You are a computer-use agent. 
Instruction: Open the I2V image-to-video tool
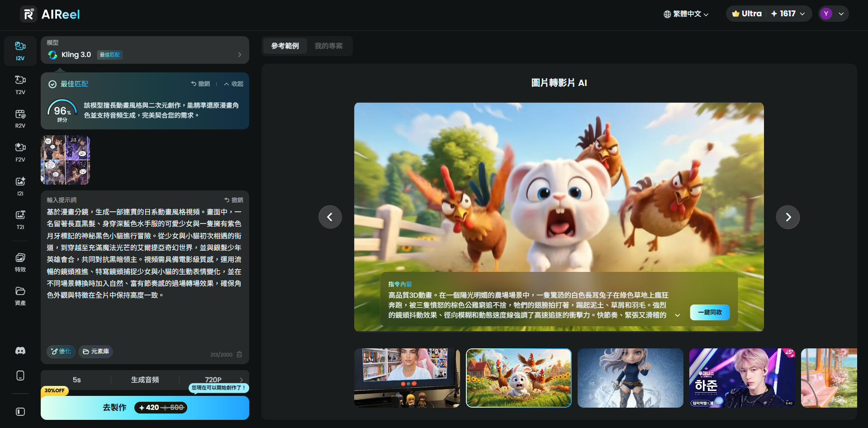20,51
